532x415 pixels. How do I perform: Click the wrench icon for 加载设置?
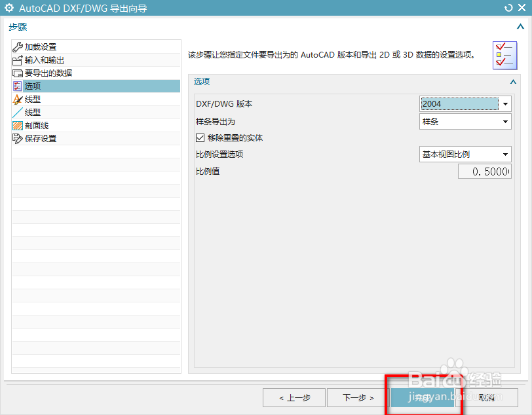pyautogui.click(x=17, y=46)
